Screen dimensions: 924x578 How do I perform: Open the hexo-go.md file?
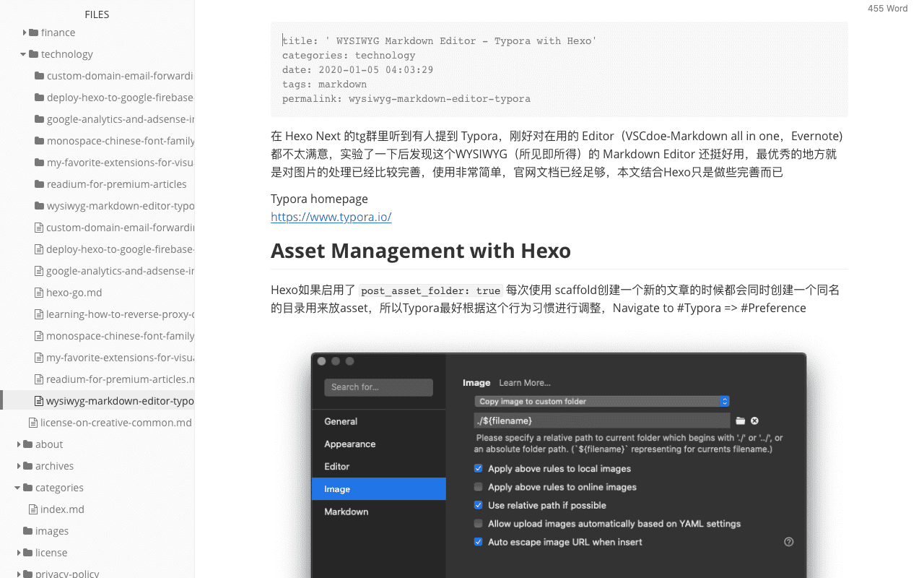(x=74, y=293)
